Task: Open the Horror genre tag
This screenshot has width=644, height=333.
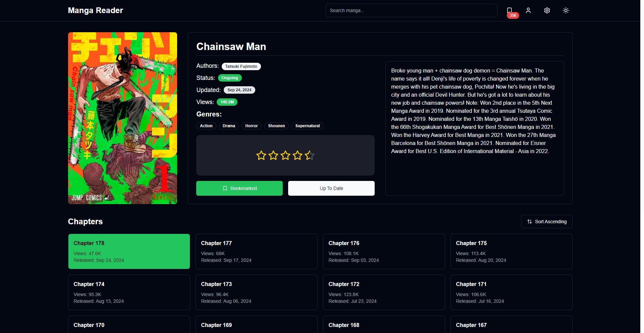Action: click(252, 126)
